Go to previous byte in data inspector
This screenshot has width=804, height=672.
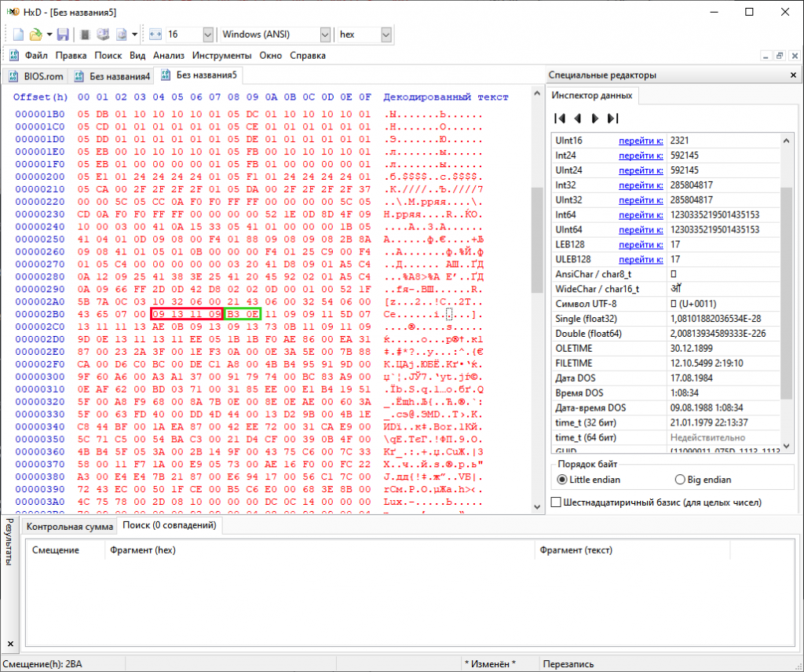577,119
